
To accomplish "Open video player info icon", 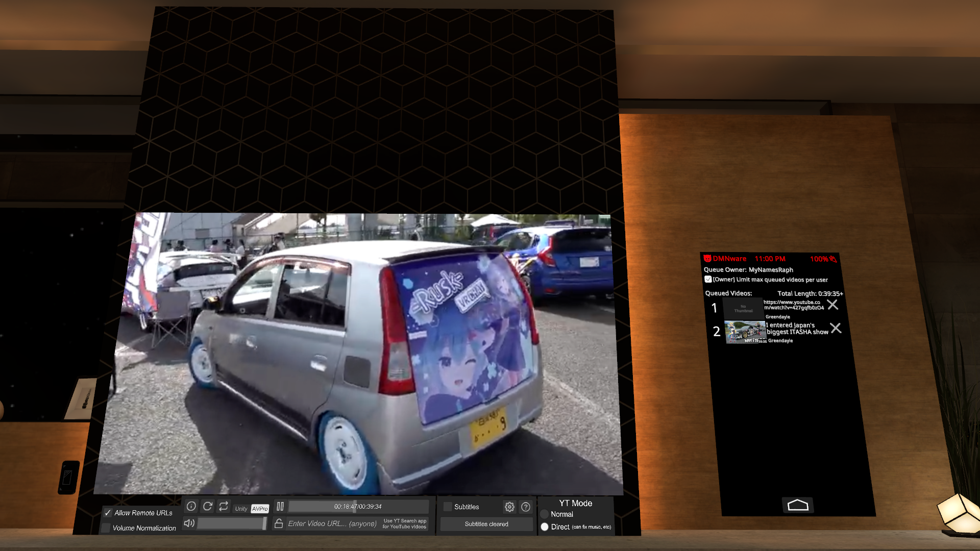I will tap(191, 506).
